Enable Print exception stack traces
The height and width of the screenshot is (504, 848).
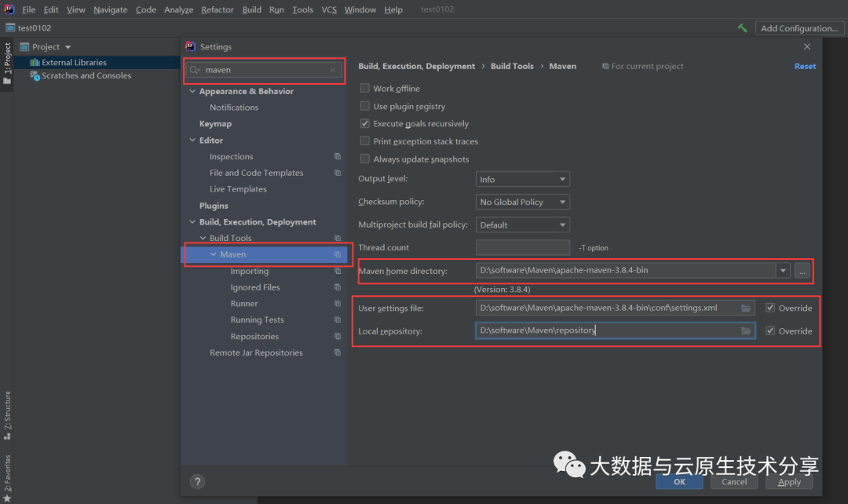365,141
